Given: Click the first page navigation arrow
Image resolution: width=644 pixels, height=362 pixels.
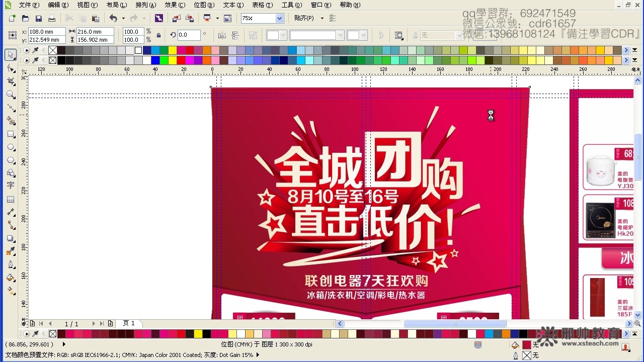Looking at the screenshot, I should (41, 324).
